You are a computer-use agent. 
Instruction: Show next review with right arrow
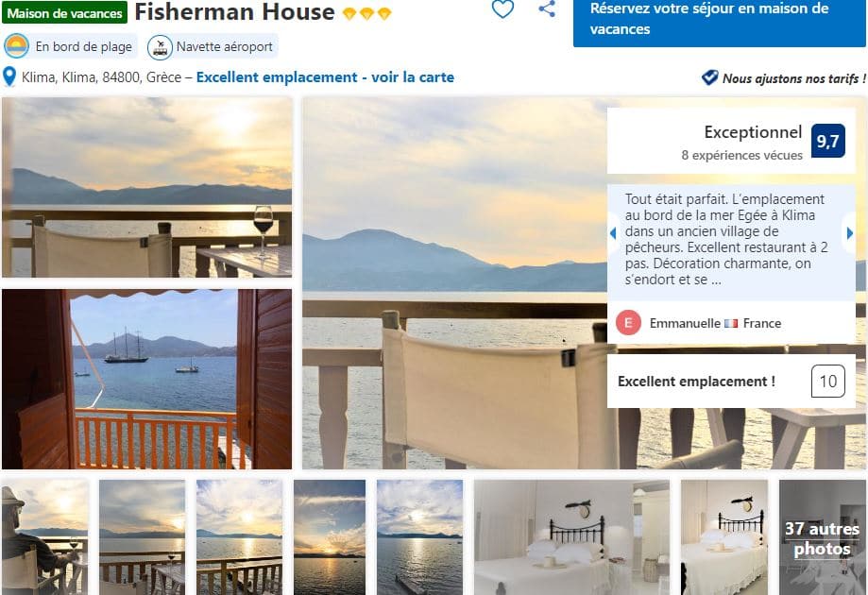click(850, 233)
